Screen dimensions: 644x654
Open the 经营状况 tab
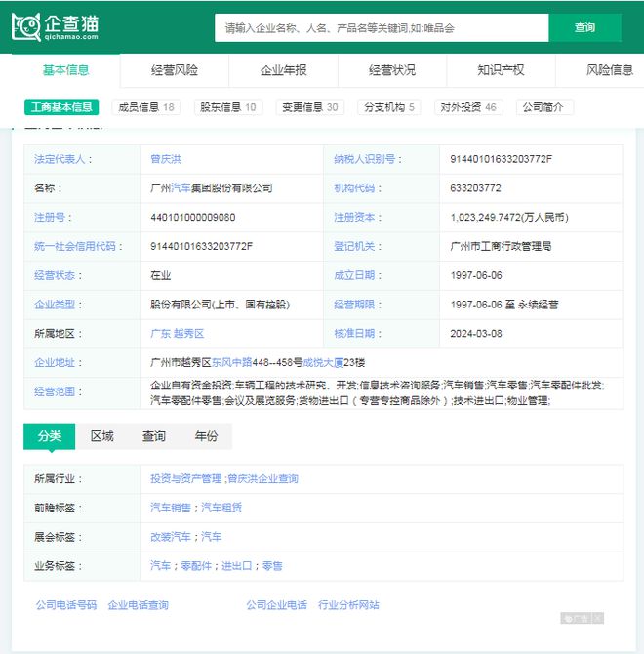coord(392,70)
